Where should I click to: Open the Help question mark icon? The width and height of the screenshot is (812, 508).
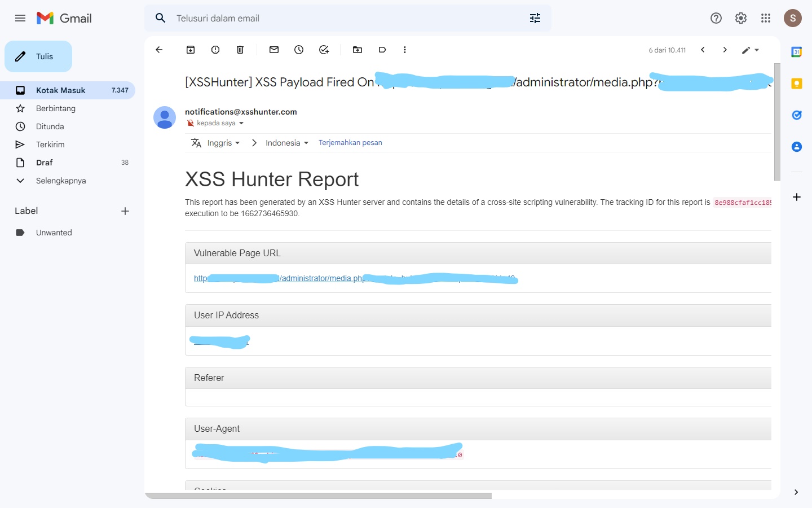pos(716,18)
